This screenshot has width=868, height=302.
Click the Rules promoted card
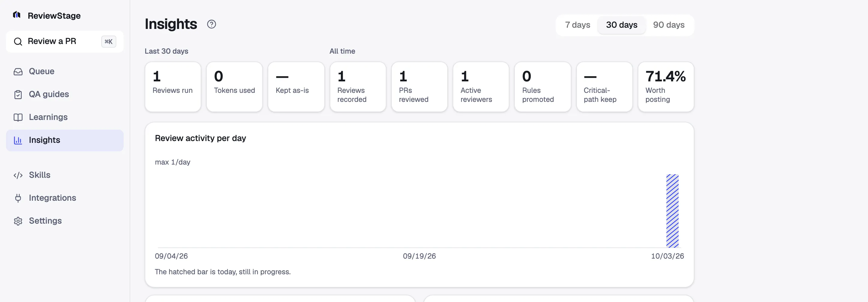click(543, 87)
